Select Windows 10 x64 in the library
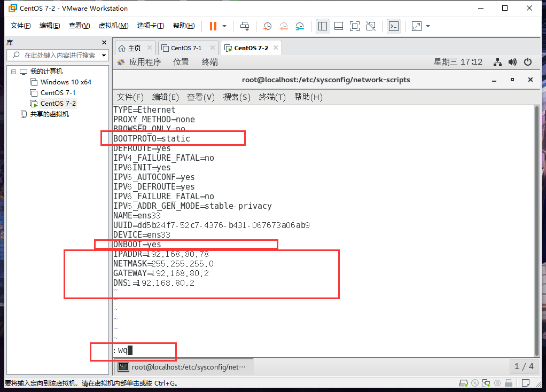Screen dimensions: 546x392 click(66, 82)
